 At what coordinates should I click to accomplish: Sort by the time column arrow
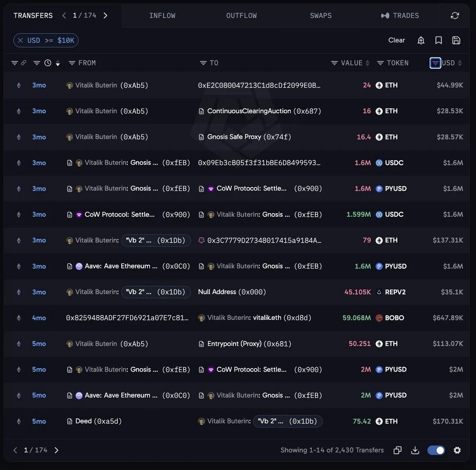coord(58,64)
